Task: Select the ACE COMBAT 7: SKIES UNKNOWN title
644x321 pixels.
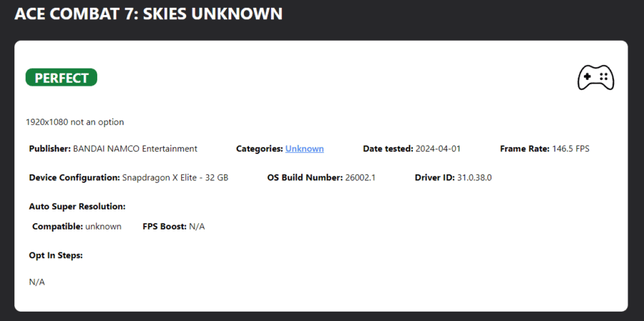Action: [148, 14]
